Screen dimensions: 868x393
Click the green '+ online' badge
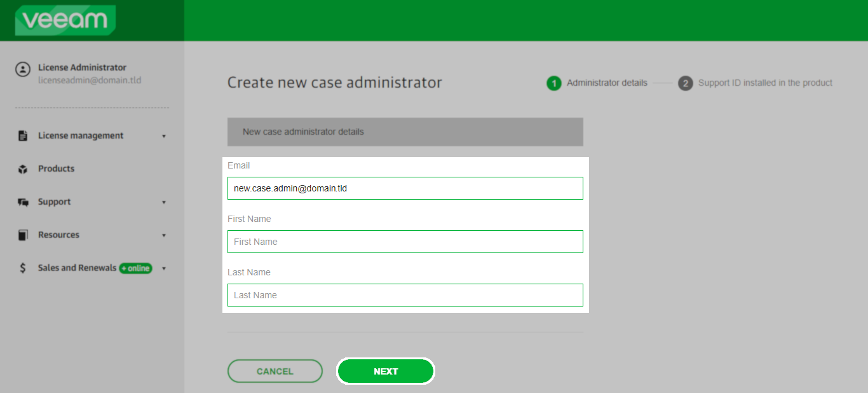click(x=136, y=268)
